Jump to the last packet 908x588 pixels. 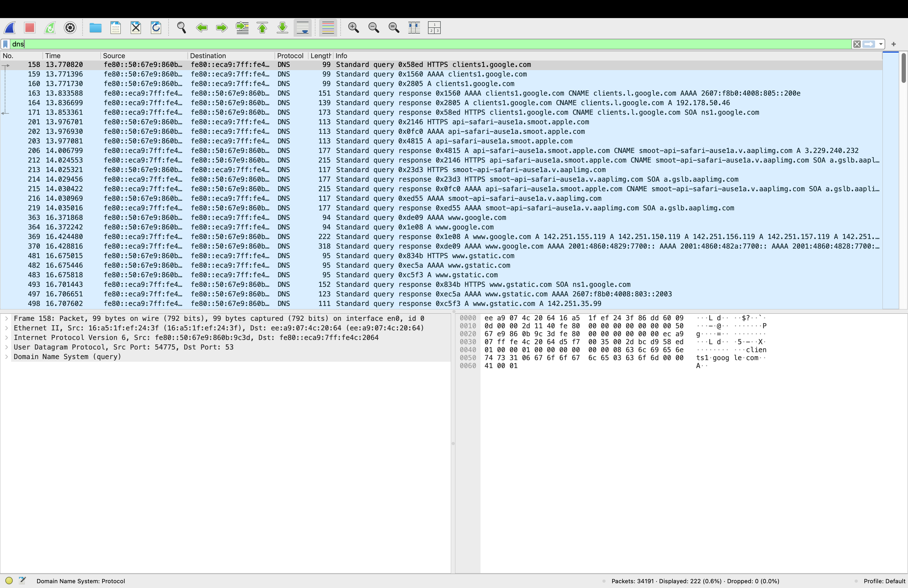pos(283,28)
